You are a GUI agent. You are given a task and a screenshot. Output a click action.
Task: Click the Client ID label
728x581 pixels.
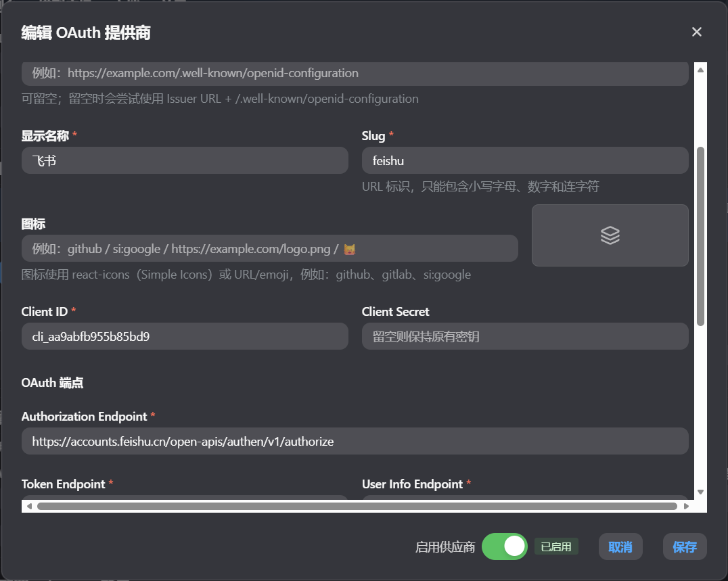pos(45,311)
